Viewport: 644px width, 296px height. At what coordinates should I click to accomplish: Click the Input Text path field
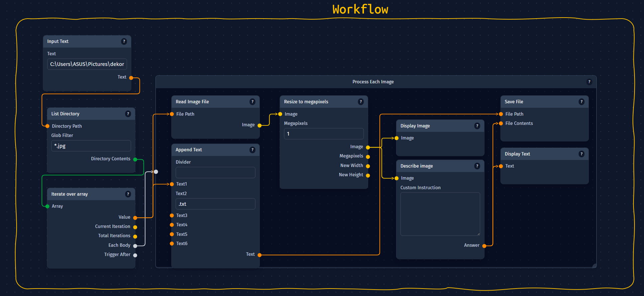(87, 64)
